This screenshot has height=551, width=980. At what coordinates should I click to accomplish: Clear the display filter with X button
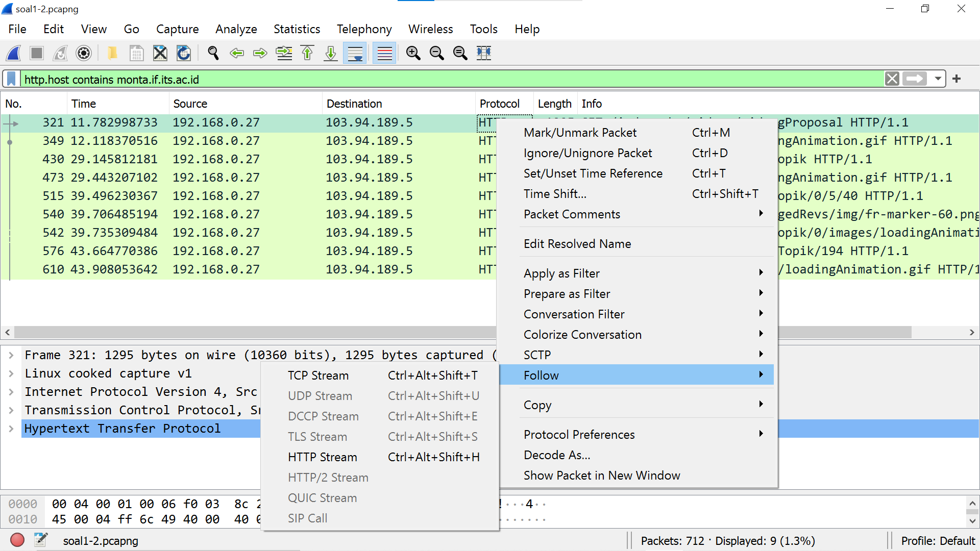(892, 79)
